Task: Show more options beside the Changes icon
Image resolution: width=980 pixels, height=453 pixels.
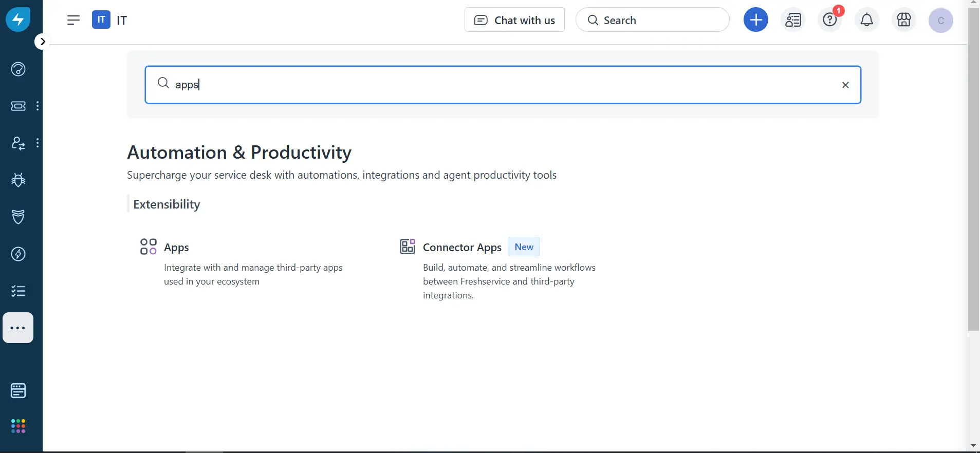Action: [x=38, y=143]
